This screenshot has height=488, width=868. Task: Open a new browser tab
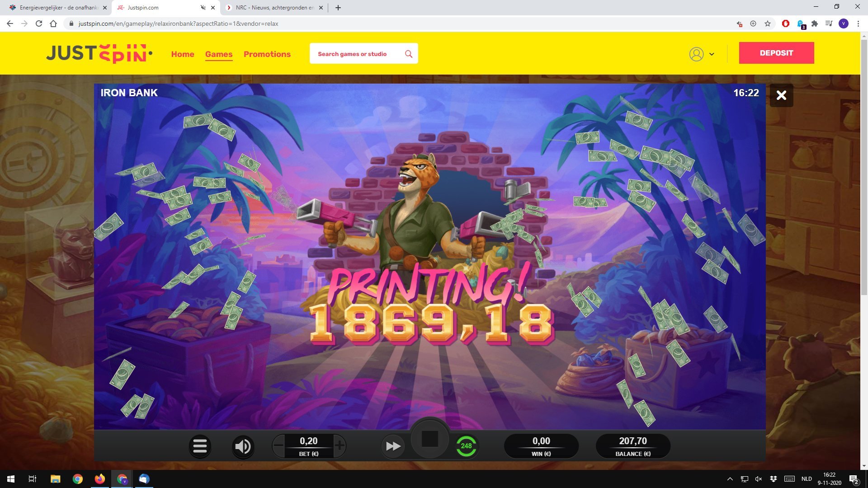pos(338,8)
